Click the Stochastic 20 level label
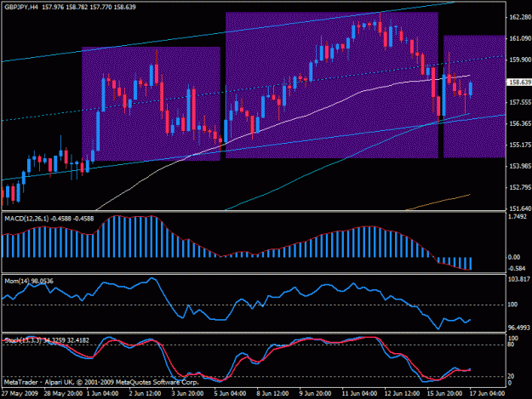The image size is (532, 399). pyautogui.click(x=512, y=376)
